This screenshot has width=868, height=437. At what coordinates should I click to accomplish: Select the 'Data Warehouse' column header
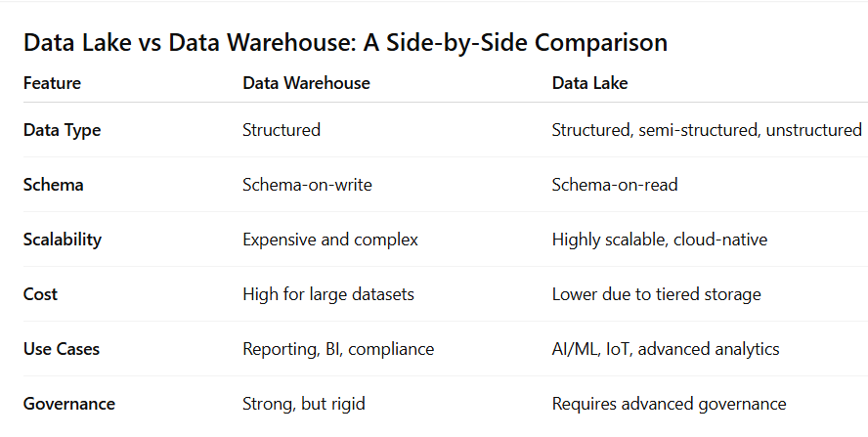(306, 83)
